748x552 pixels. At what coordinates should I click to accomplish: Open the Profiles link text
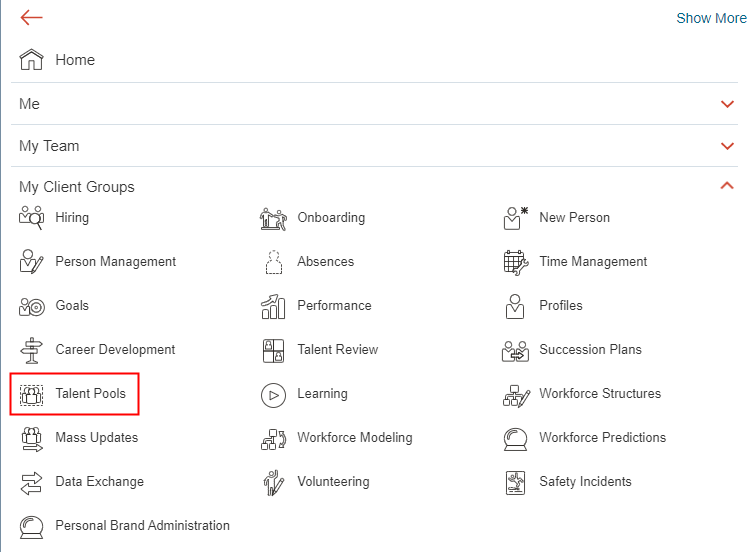click(x=561, y=305)
